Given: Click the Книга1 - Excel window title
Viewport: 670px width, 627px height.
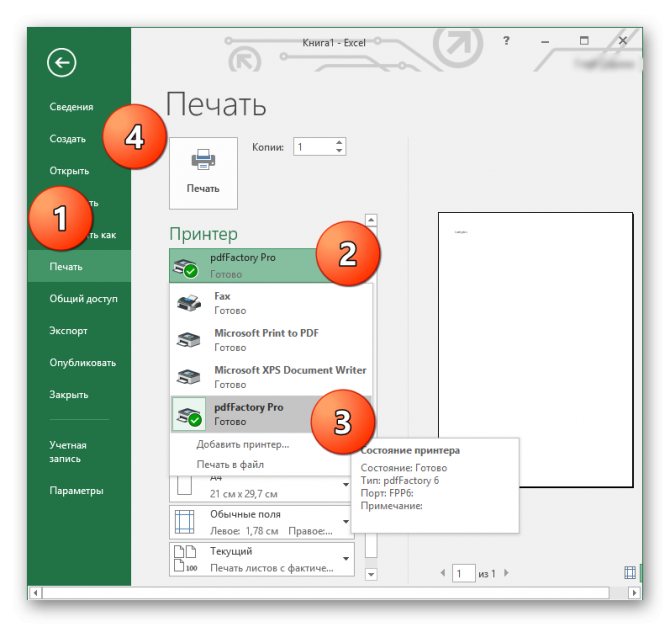Looking at the screenshot, I should click(x=334, y=43).
